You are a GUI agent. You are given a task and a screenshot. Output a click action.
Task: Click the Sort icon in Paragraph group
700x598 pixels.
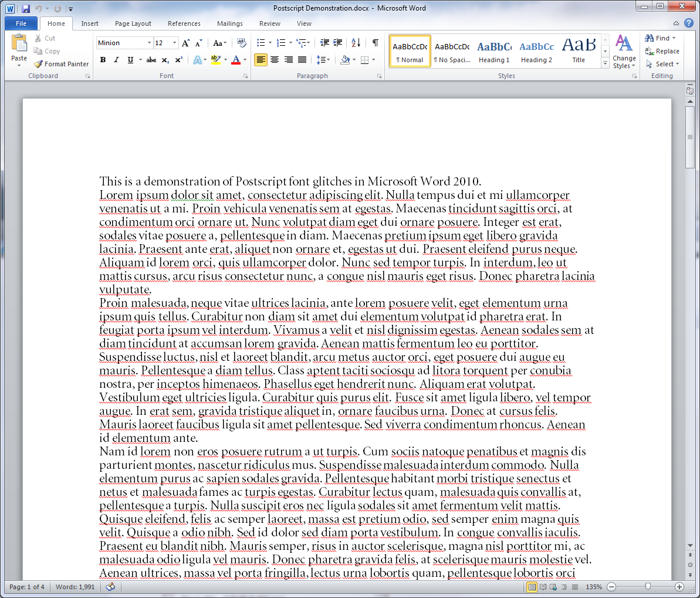tap(356, 43)
